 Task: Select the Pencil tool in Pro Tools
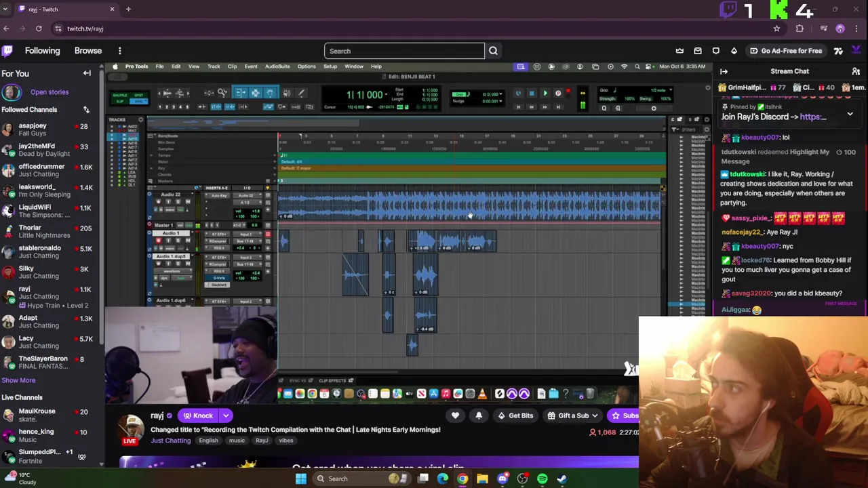click(x=301, y=93)
